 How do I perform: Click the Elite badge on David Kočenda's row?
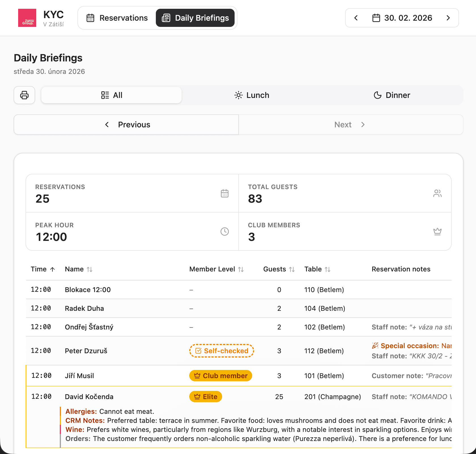(205, 397)
